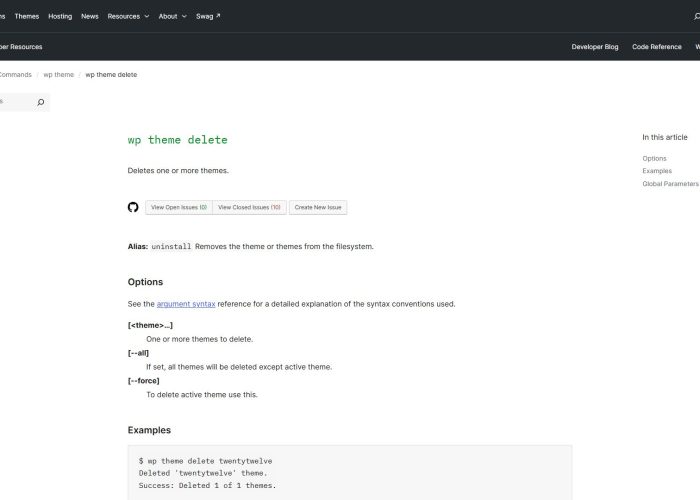The image size is (700, 500).
Task: Click View Closed Issues button
Action: pyautogui.click(x=249, y=208)
